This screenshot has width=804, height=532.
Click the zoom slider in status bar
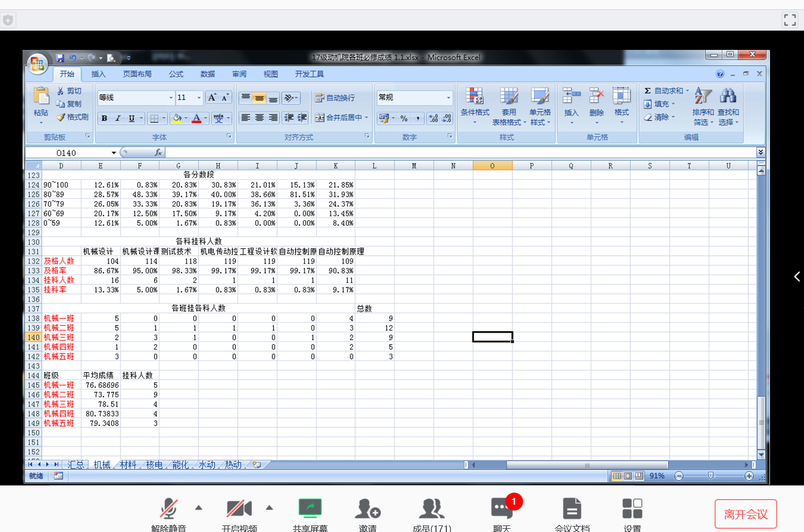711,476
